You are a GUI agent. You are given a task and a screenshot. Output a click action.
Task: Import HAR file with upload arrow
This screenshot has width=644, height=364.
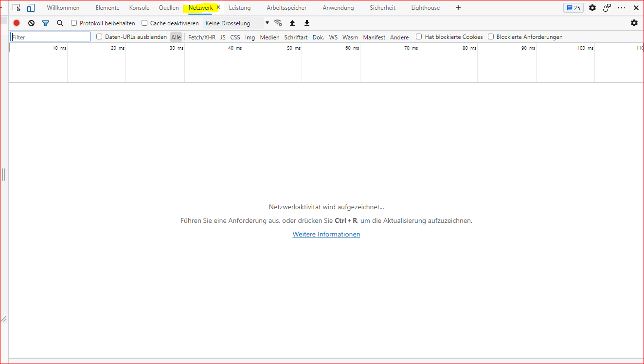292,23
